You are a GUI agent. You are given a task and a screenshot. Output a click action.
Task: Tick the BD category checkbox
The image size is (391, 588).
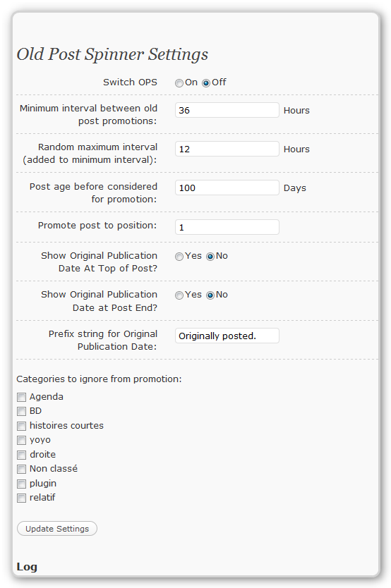pos(22,411)
